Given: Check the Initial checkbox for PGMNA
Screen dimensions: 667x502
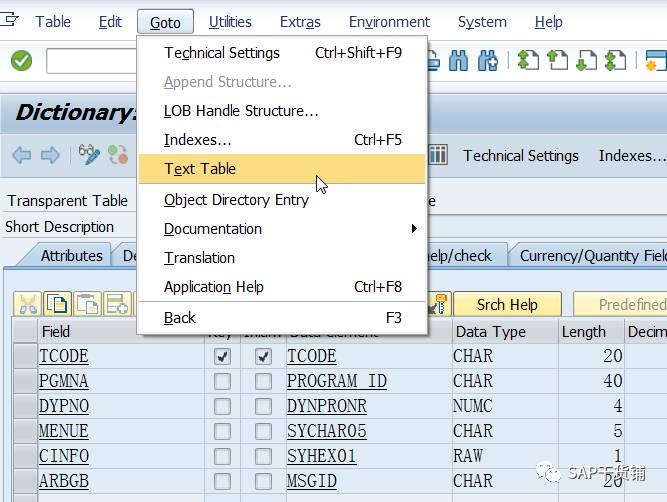Looking at the screenshot, I should pos(263,381).
